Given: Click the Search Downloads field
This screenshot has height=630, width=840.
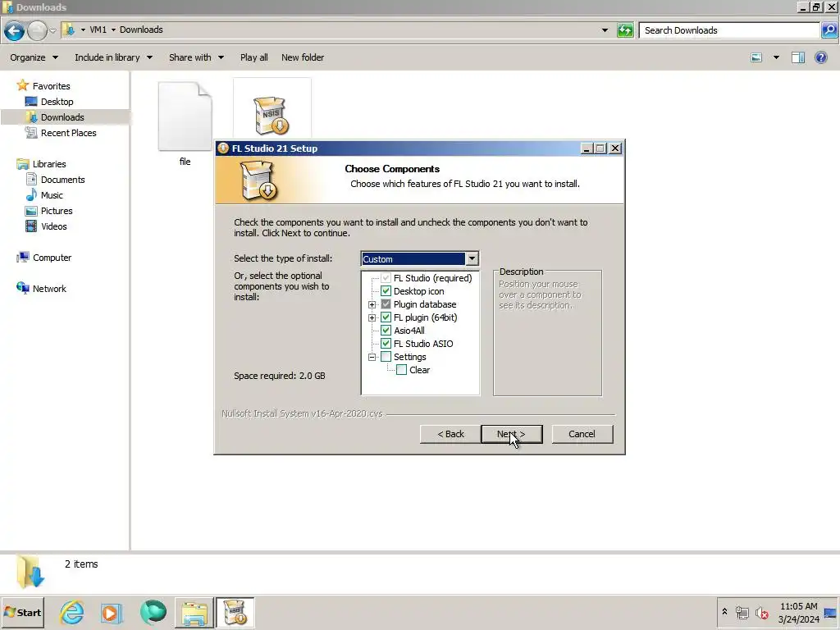Looking at the screenshot, I should coord(729,30).
